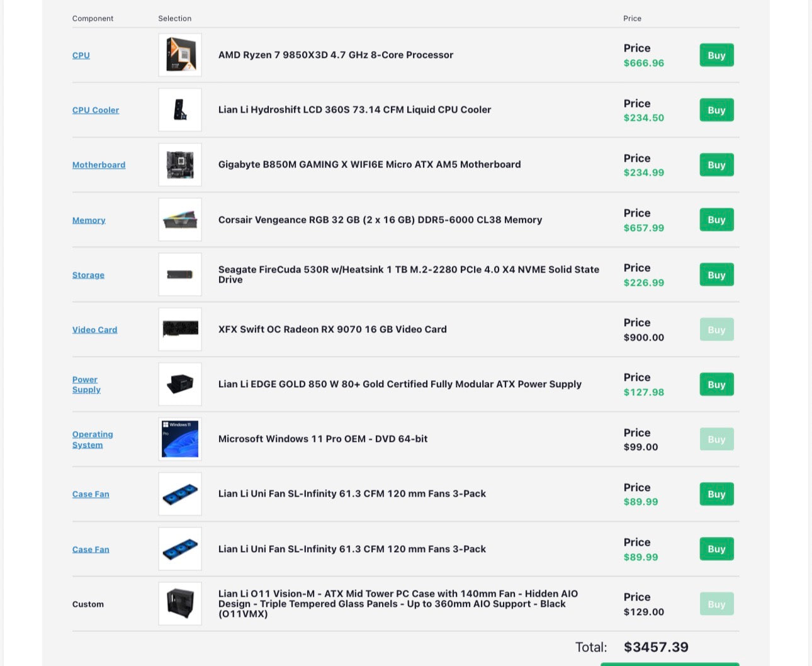Image resolution: width=812 pixels, height=666 pixels.
Task: Buy the AMD Ryzen 7 9850X3D processor
Action: click(x=716, y=55)
